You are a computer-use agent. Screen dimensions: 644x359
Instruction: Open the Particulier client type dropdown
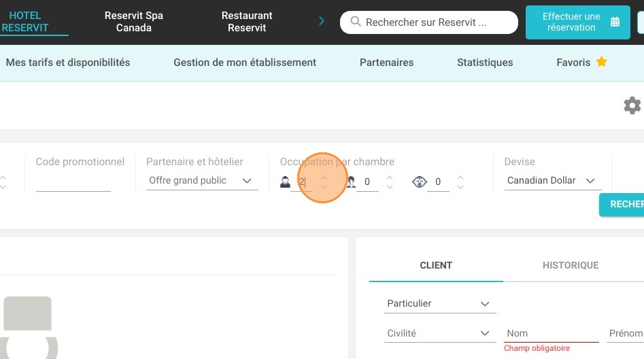[x=440, y=303]
